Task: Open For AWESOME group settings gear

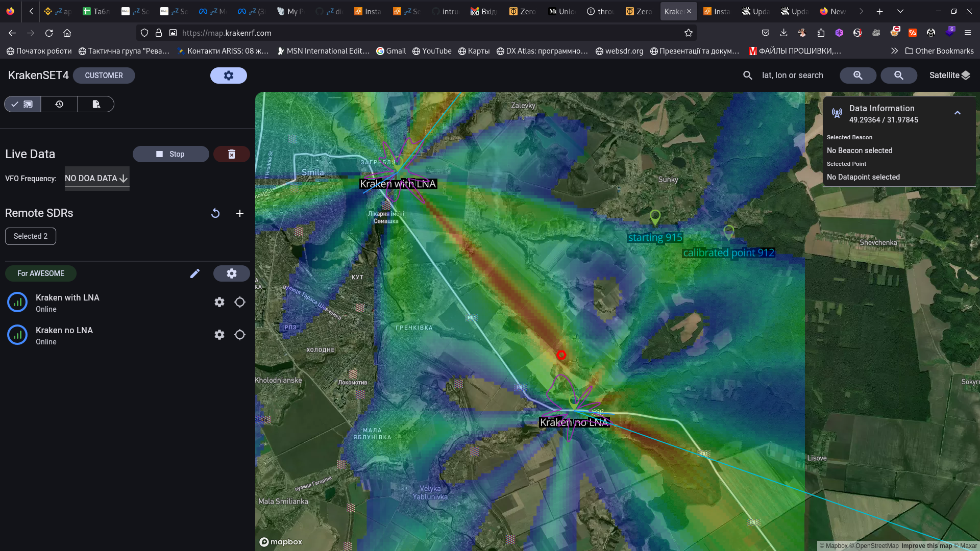Action: click(232, 273)
